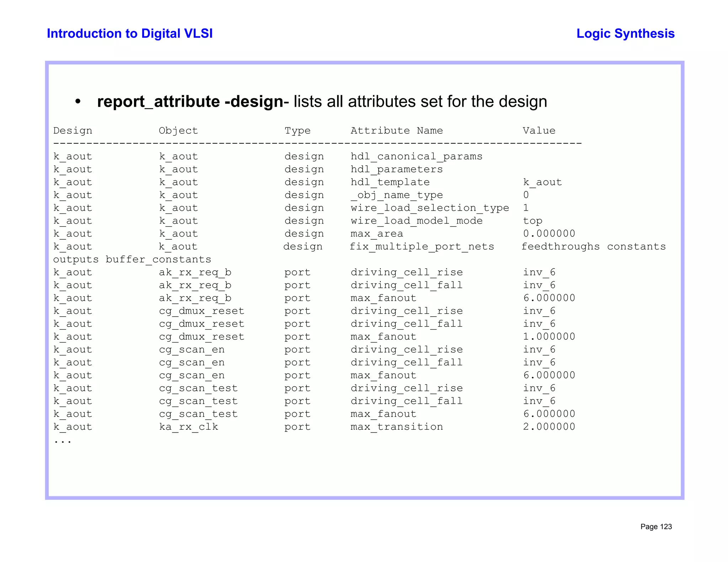728x562 pixels.
Task: Click the bold 'report_attribute -design' text
Action: 190,102
